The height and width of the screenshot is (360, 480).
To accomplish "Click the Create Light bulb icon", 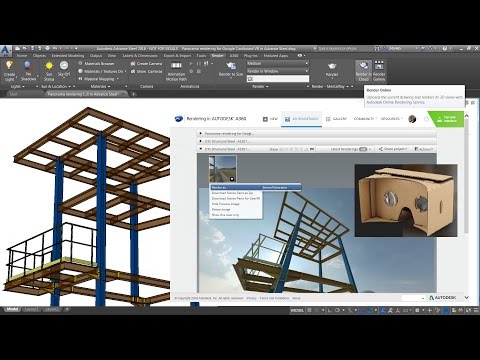I will point(9,66).
